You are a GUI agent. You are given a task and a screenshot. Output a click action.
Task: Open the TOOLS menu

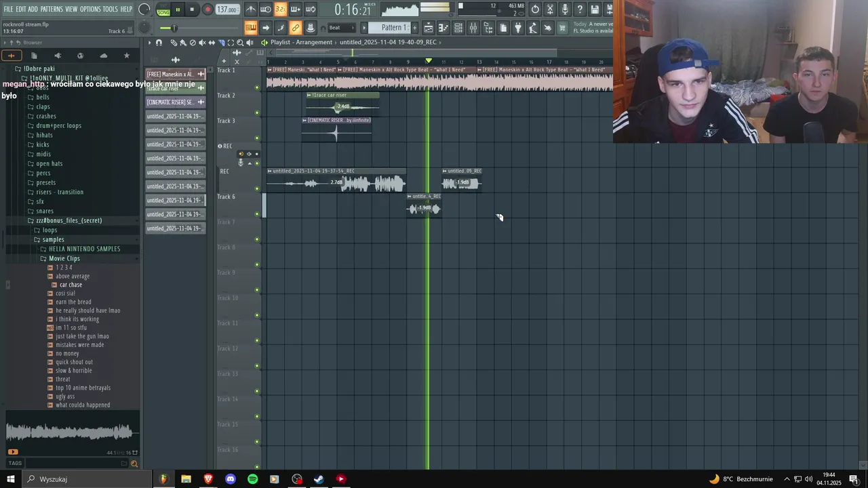(x=111, y=9)
